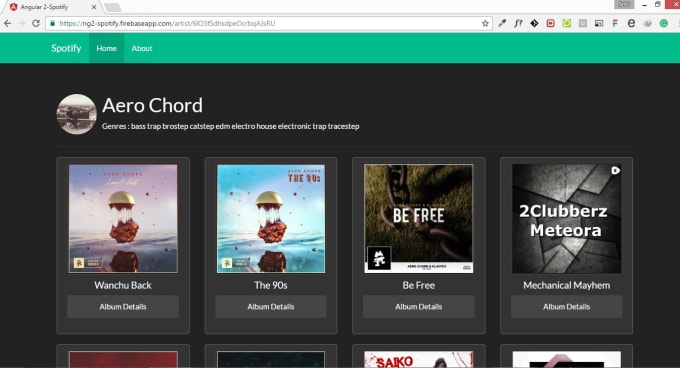Open the 'e' browser extension icon

[x=631, y=23]
